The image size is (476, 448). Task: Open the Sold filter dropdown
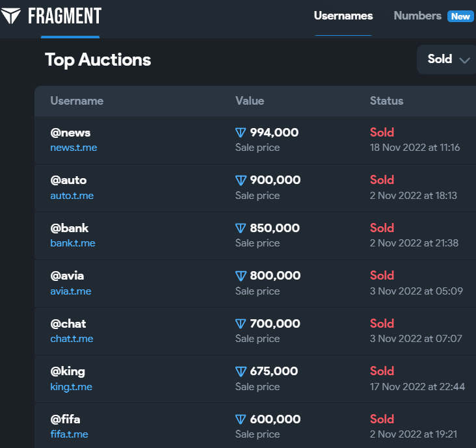pos(447,59)
